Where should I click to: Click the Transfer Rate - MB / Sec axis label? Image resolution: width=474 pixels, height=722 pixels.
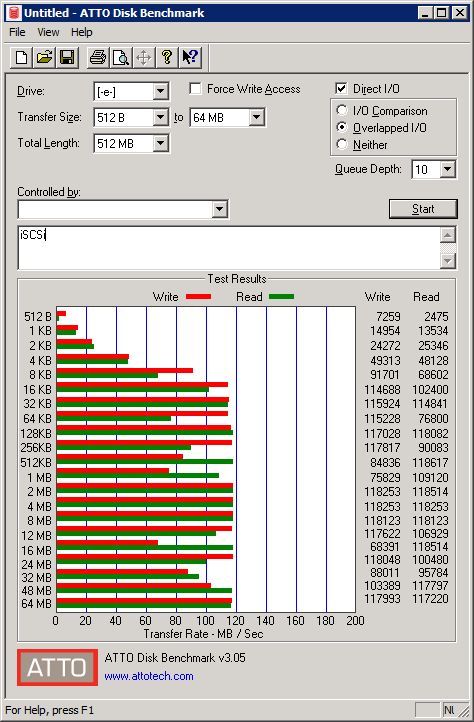[x=203, y=634]
